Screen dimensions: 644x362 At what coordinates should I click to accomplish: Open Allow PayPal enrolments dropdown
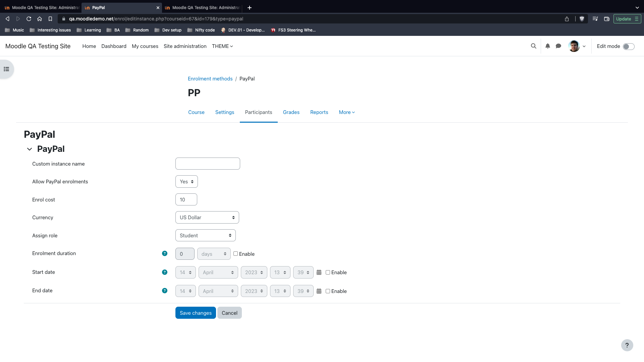186,182
